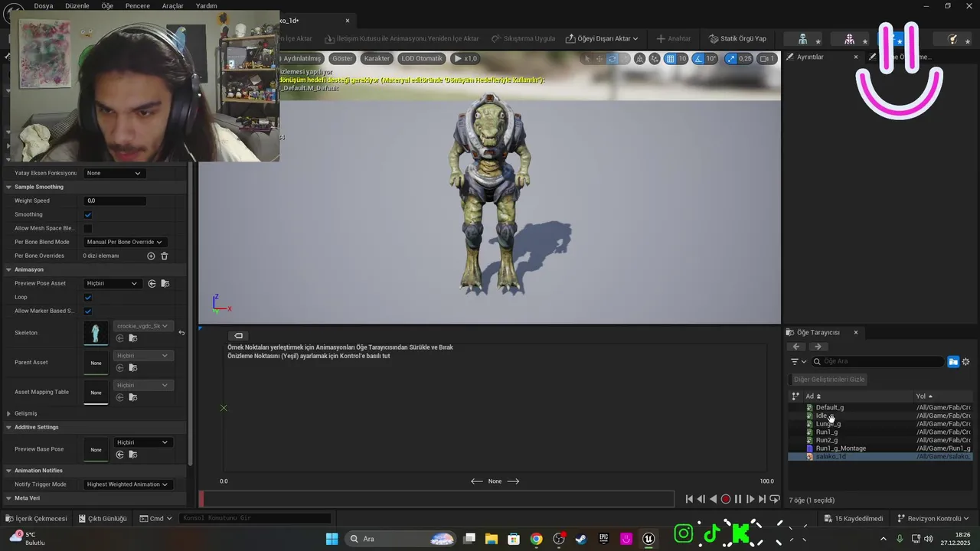Open Preview Pose Asset dropdown
This screenshot has width=980, height=551.
(x=112, y=283)
